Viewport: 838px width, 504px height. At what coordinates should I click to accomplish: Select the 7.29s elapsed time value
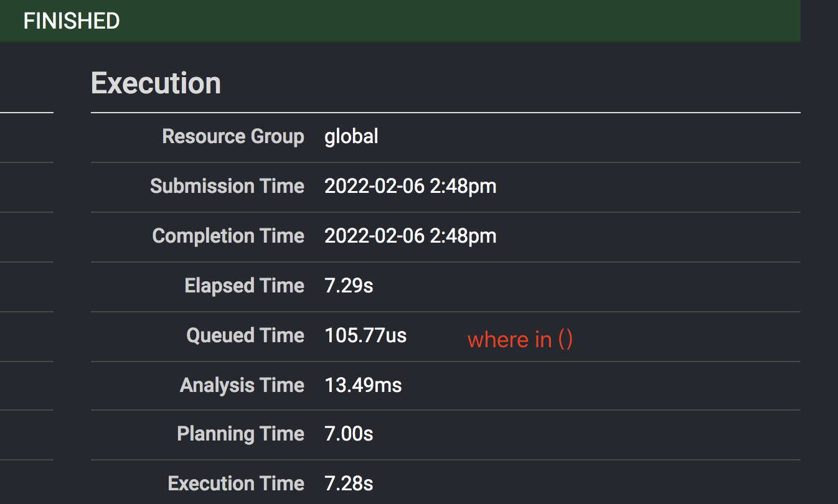click(349, 286)
